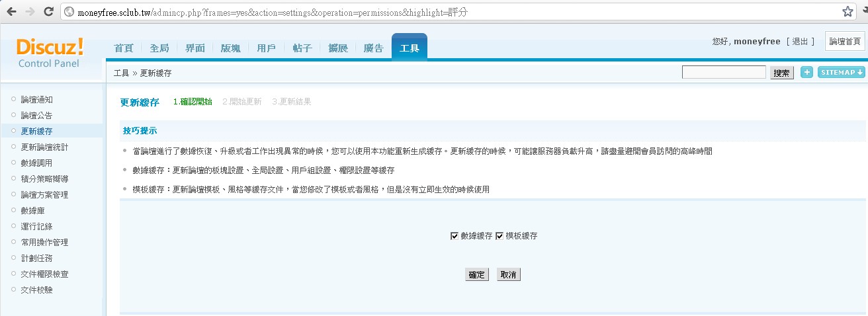
Task: Open 論壇方案管理 in the sidebar
Action: coord(45,195)
